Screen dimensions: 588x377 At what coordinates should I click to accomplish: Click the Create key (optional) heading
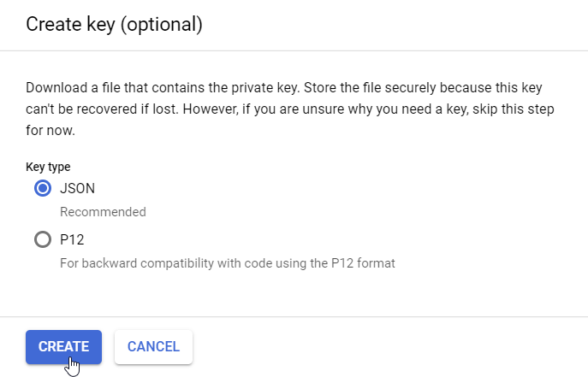click(x=114, y=24)
